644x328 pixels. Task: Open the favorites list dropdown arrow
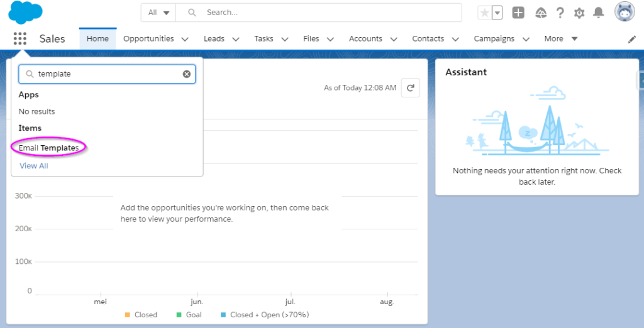(497, 13)
